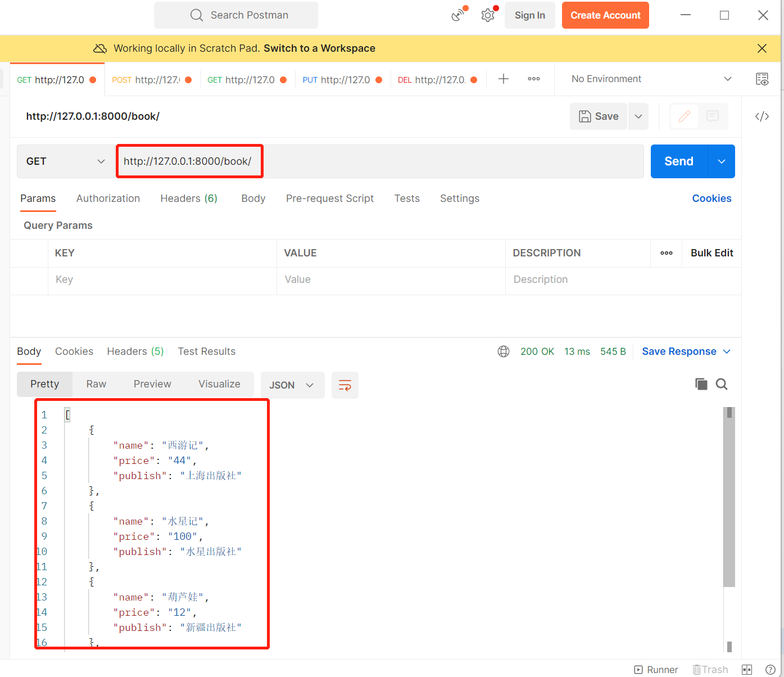Copy the response body with copy icon
The width and height of the screenshot is (784, 677).
701,384
